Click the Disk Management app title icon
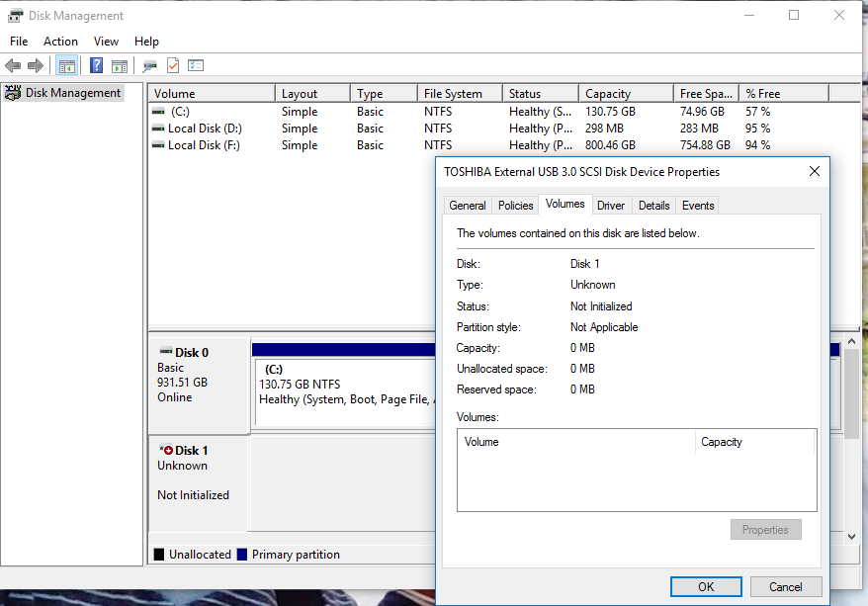Screen dimensions: 868x606 [15, 16]
